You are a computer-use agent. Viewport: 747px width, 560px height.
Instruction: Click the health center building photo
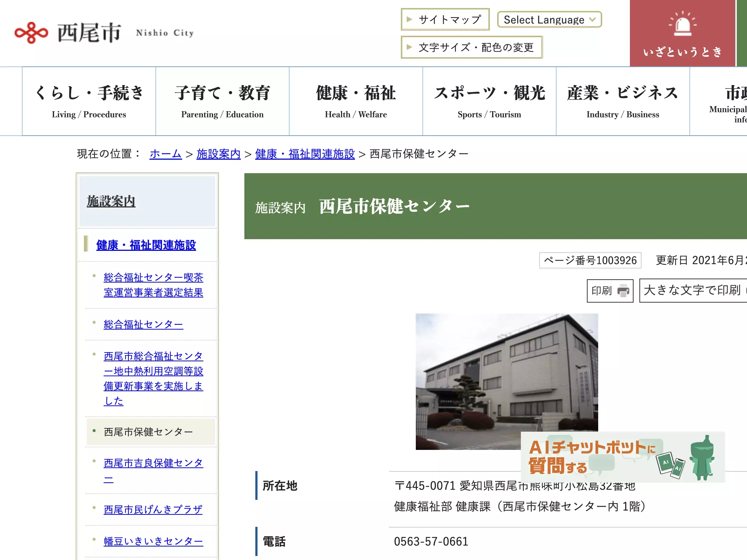pos(507,381)
